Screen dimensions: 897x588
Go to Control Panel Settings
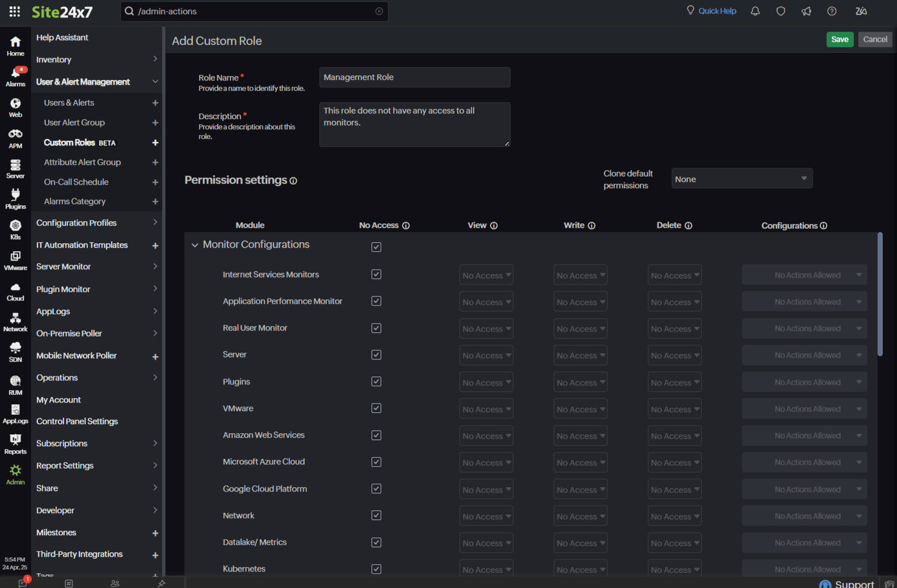[77, 421]
